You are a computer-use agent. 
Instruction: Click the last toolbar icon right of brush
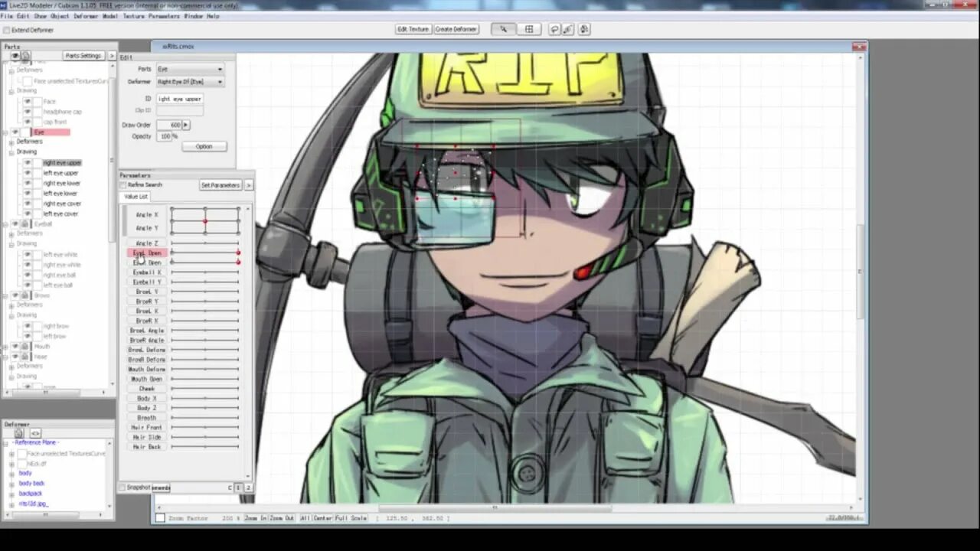pos(583,29)
